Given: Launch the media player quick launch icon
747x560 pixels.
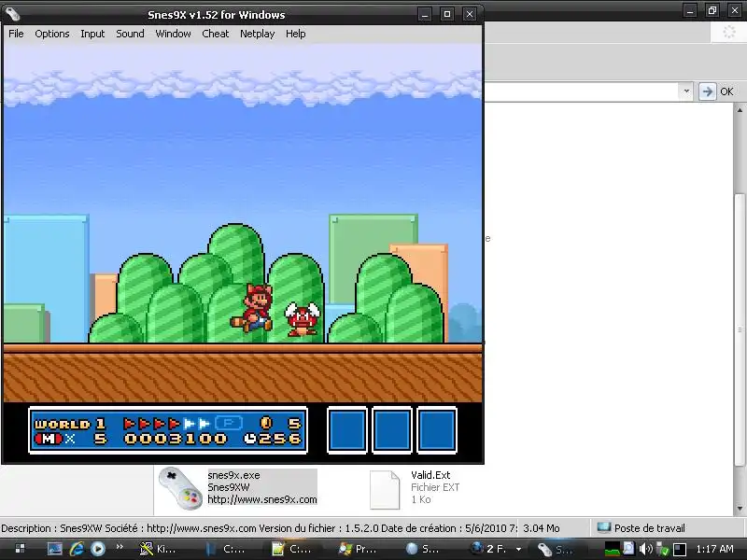Looking at the screenshot, I should coord(98,549).
